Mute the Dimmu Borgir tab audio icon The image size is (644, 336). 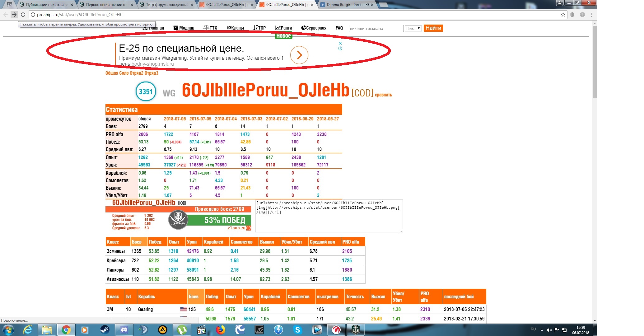pos(367,5)
